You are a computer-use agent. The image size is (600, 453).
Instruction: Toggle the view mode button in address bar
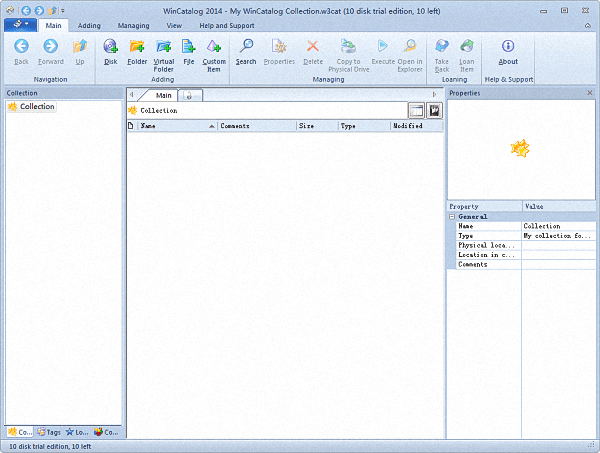[x=416, y=111]
